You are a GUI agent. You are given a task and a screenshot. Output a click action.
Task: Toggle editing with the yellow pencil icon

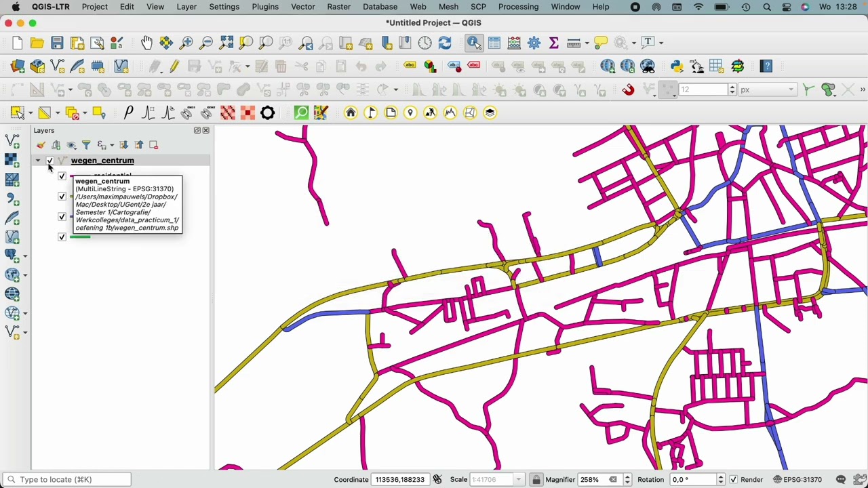[174, 66]
